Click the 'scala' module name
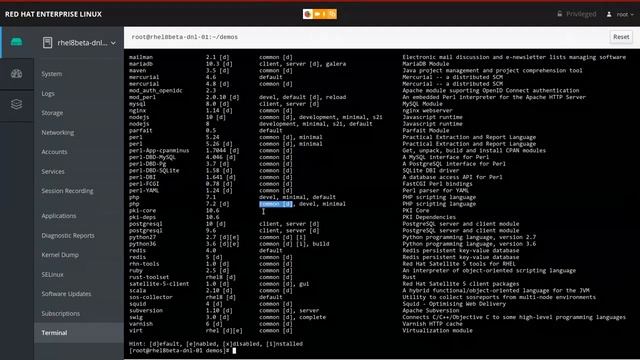Screen dimensions: 640x360 [x=138, y=291]
